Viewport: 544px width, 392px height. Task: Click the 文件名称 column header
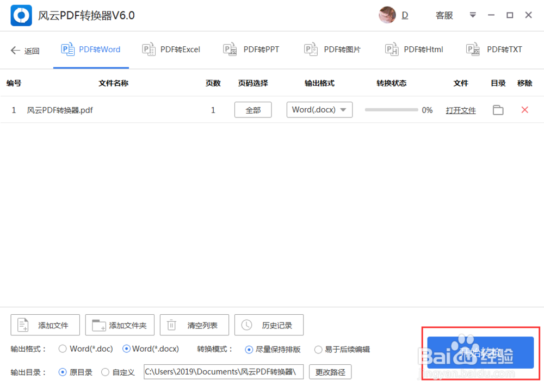click(x=114, y=83)
